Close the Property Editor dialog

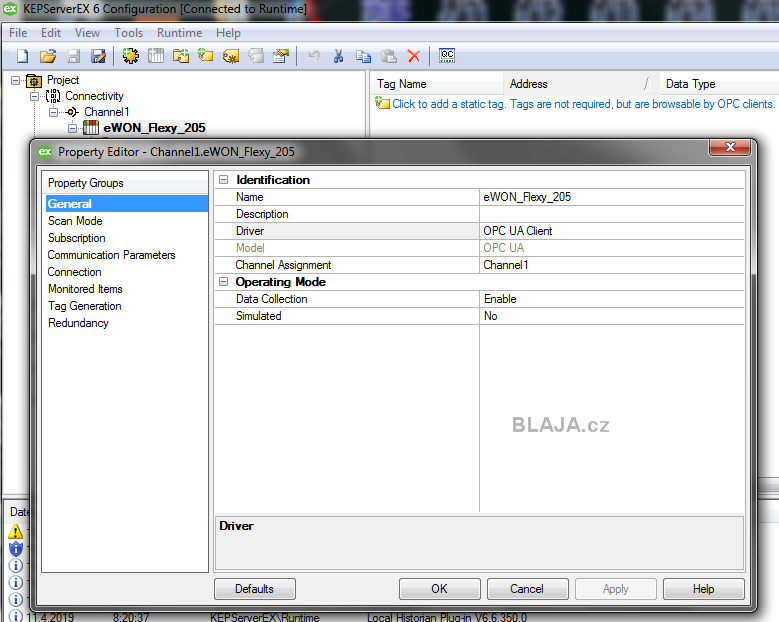click(x=730, y=147)
